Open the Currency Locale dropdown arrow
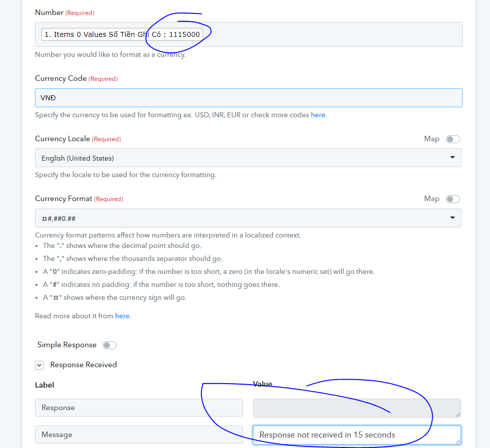 pyautogui.click(x=452, y=157)
